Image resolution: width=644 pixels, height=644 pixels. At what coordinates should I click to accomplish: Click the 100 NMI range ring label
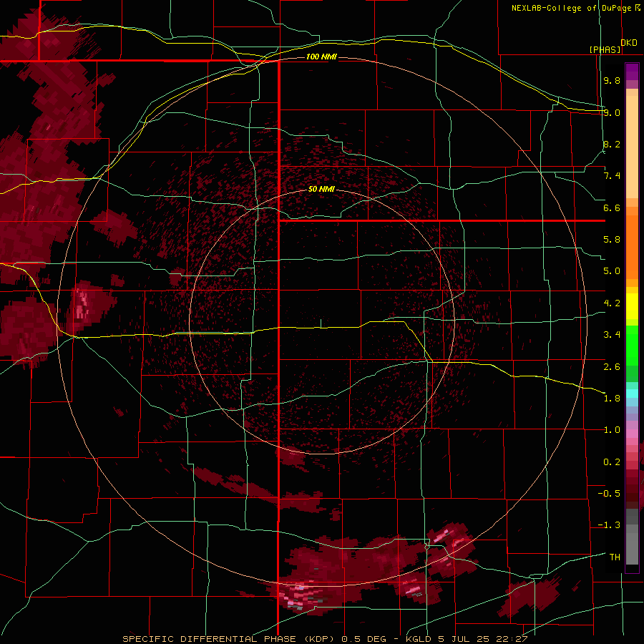click(321, 57)
